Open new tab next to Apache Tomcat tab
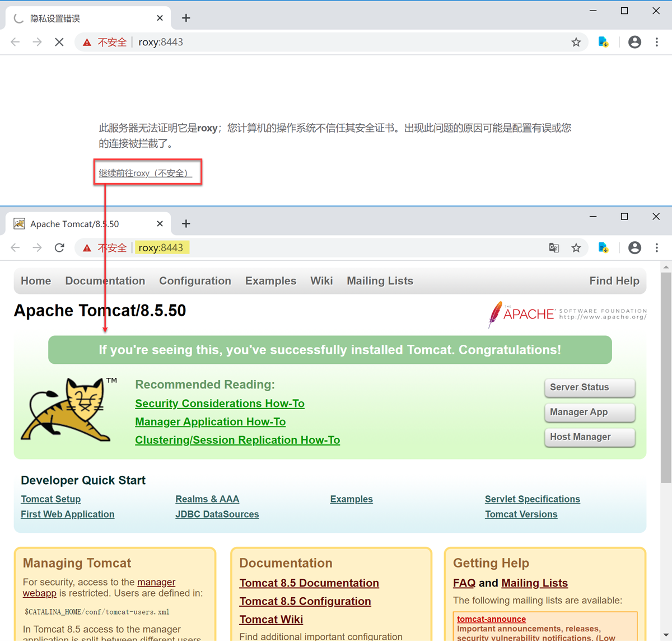 point(186,224)
